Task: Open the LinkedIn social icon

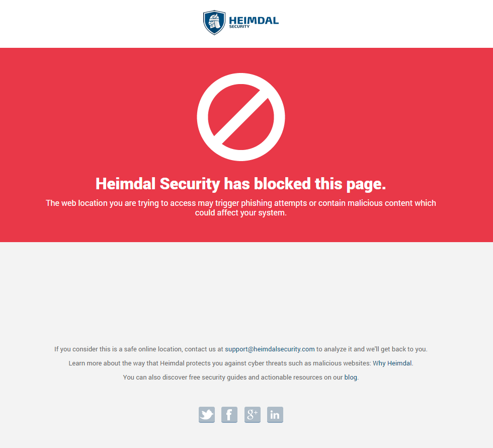Action: click(x=275, y=414)
